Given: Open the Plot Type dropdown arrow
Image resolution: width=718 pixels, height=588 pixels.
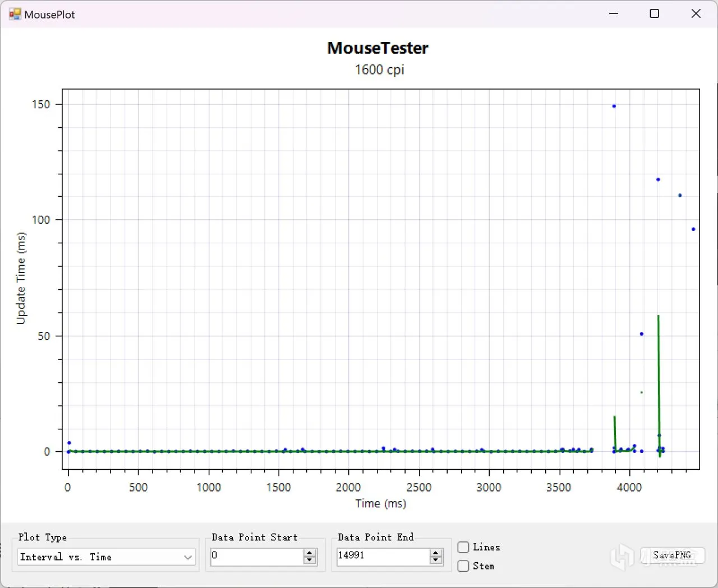Looking at the screenshot, I should click(x=188, y=557).
